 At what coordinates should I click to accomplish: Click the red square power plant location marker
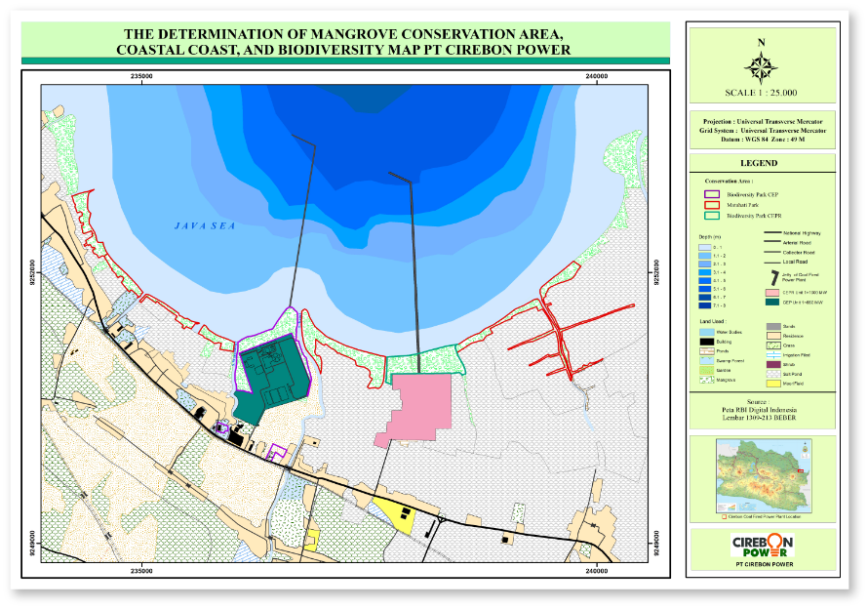coord(724,517)
